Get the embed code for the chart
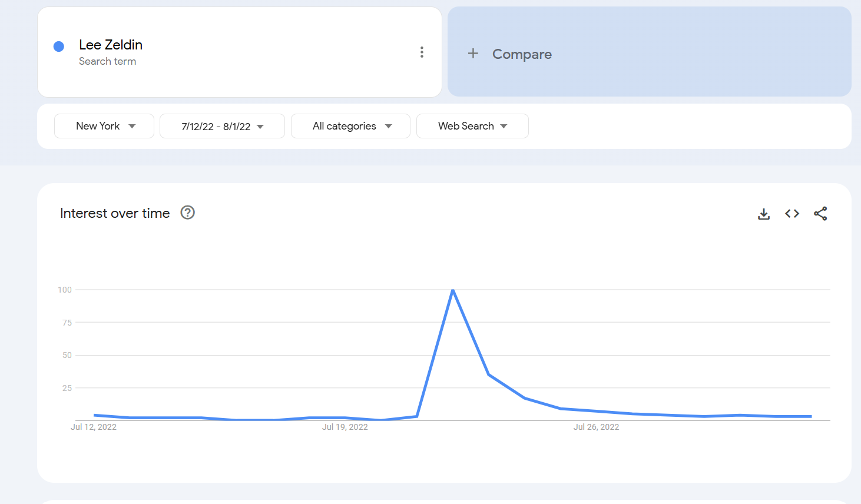861x504 pixels. pos(792,214)
